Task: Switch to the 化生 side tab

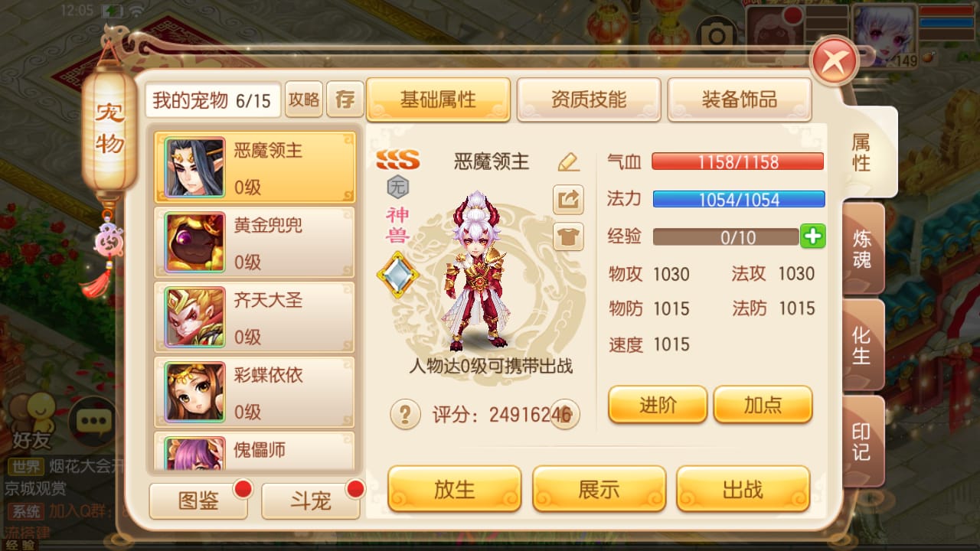Action: click(x=863, y=346)
